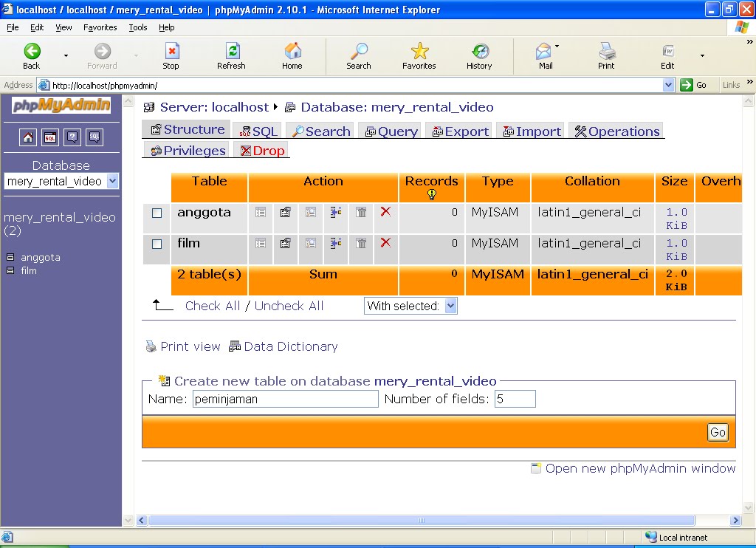Open the View menu

click(x=63, y=27)
